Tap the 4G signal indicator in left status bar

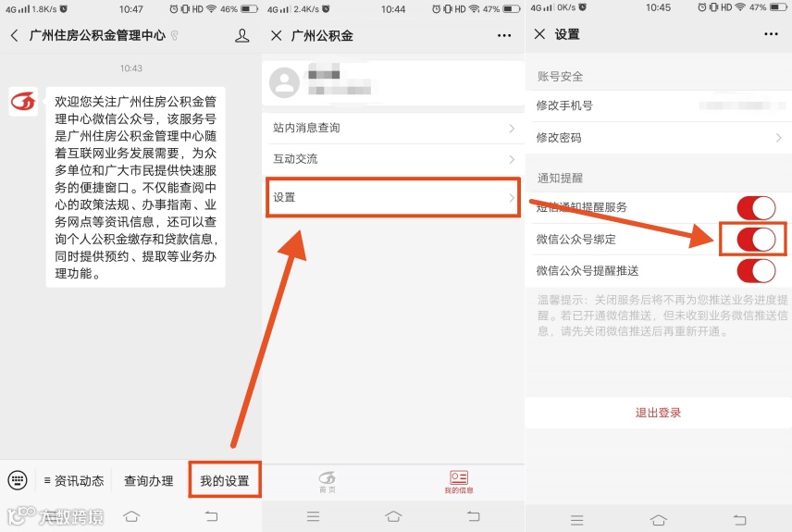pos(18,8)
